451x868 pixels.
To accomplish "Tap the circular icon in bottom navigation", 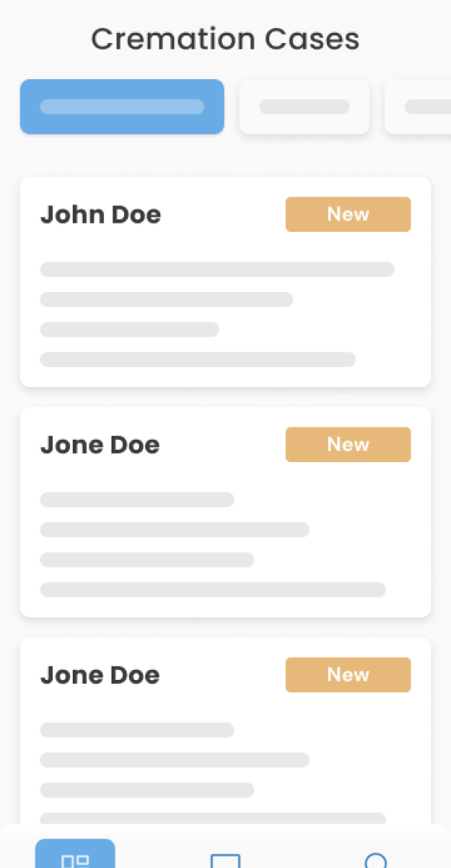I will [x=376, y=861].
